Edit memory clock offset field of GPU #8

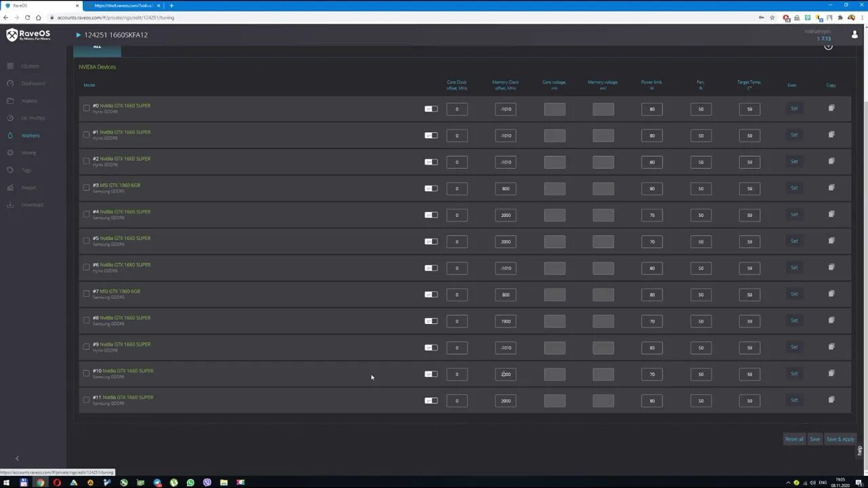(x=506, y=321)
